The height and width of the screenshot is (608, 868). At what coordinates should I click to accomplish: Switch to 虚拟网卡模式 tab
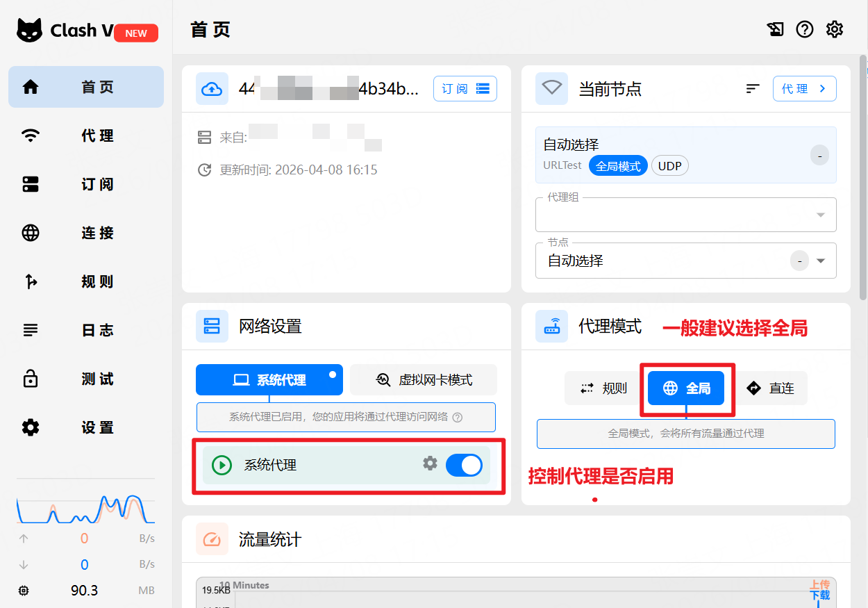(424, 380)
